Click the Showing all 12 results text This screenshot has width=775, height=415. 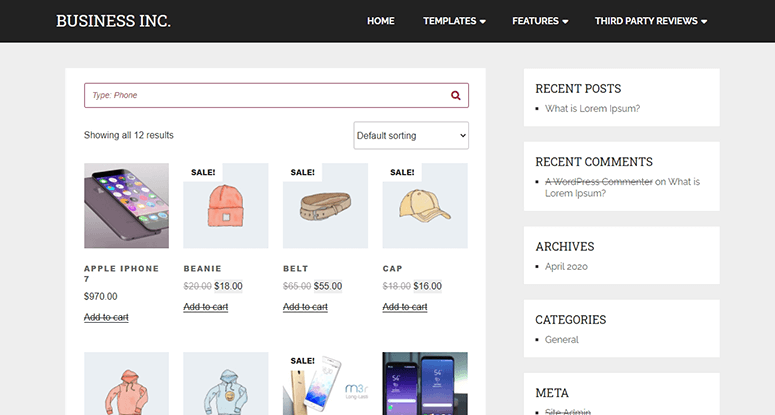(129, 135)
